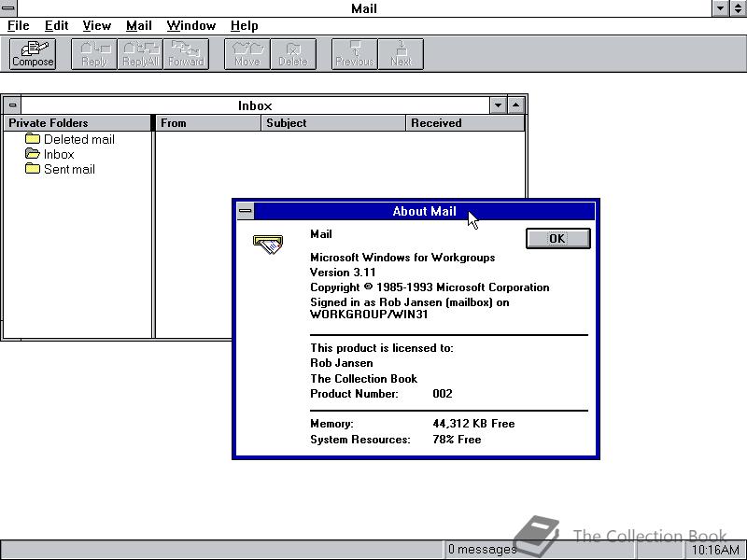The width and height of the screenshot is (747, 560).
Task: Sort messages by the From column header
Action: point(208,123)
